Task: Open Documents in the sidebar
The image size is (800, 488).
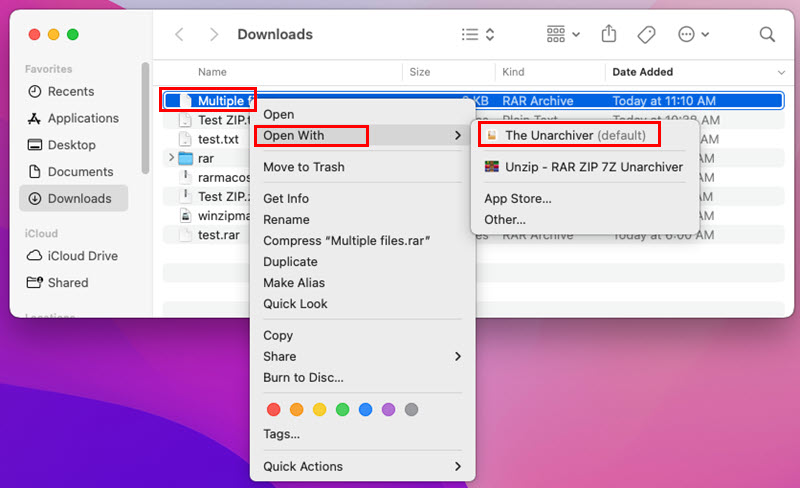Action: (70, 172)
